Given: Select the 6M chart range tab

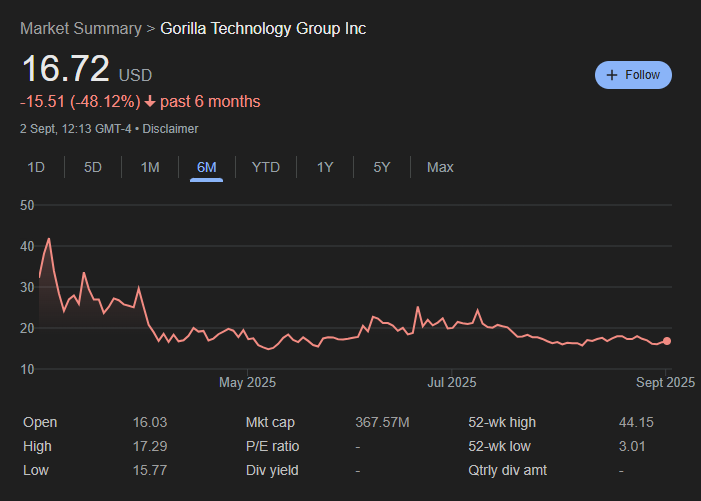Looking at the screenshot, I should 207,167.
